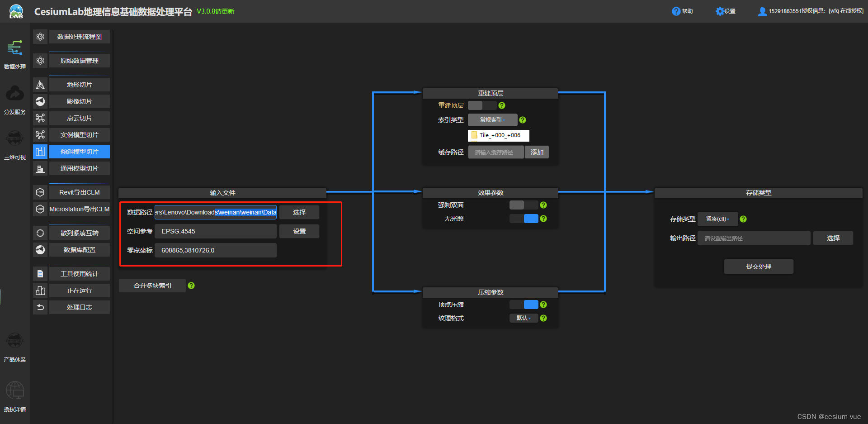Viewport: 868px width, 424px height.
Task: Select 影像切片 in the menu
Action: [80, 101]
